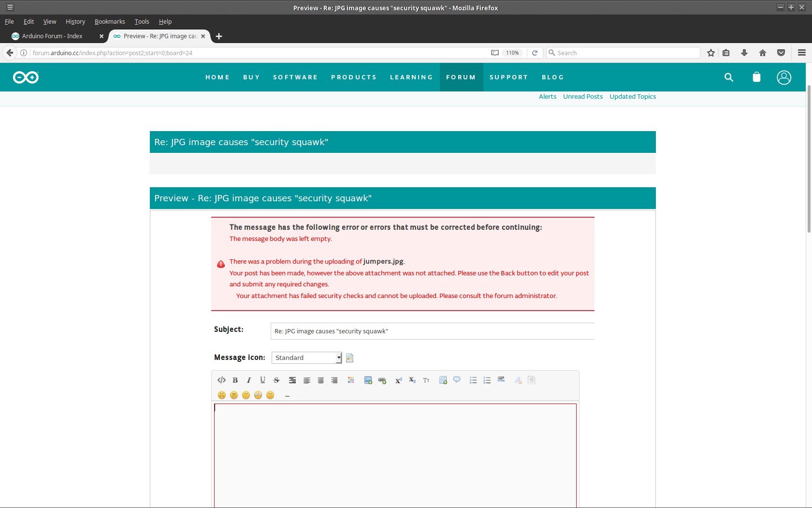The width and height of the screenshot is (812, 508).
Task: Open the Message icon dropdown
Action: (307, 358)
